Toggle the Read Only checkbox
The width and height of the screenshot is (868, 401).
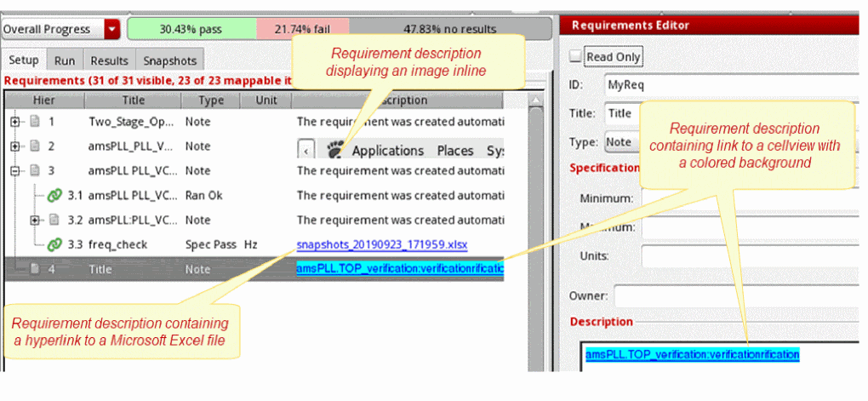(x=576, y=56)
